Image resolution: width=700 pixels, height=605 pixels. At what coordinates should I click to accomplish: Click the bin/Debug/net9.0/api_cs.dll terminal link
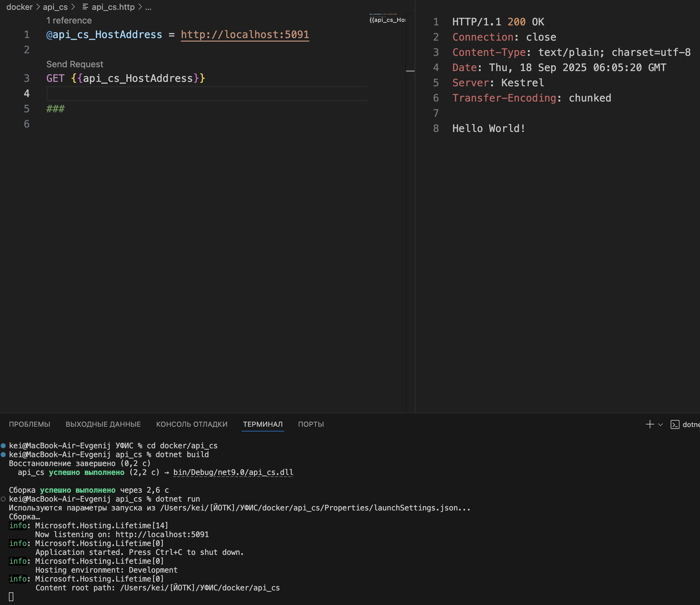point(233,472)
